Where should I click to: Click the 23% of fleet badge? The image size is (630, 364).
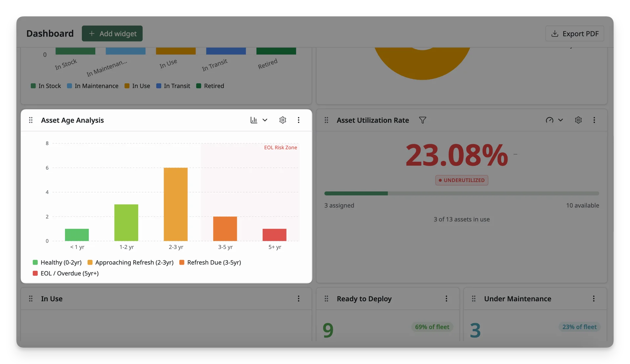(x=579, y=327)
